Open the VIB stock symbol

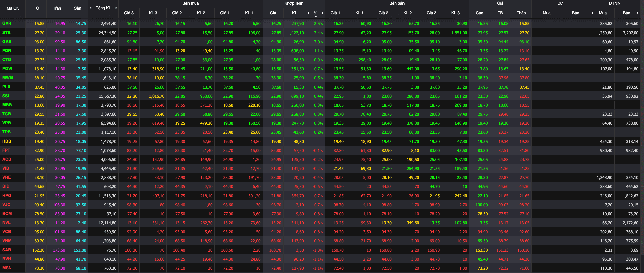pos(6,168)
